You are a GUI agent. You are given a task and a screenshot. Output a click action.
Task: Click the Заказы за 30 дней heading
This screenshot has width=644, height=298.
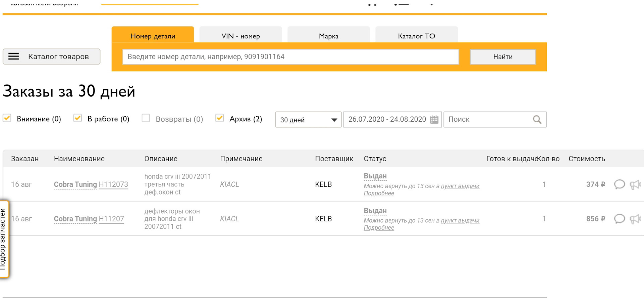(x=69, y=91)
